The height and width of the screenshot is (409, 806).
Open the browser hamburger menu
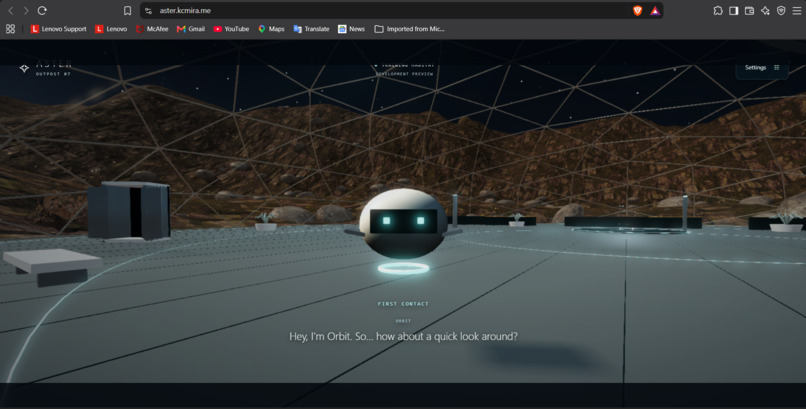[797, 11]
